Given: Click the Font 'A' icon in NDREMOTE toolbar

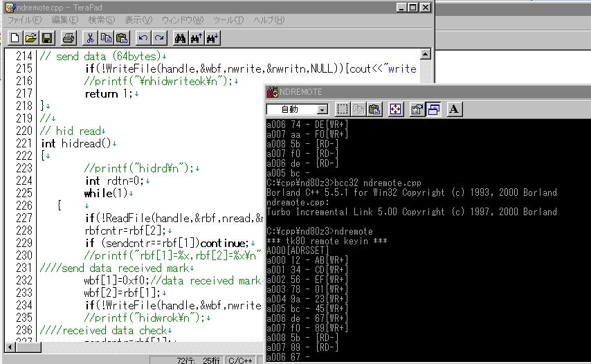Looking at the screenshot, I should 454,109.
